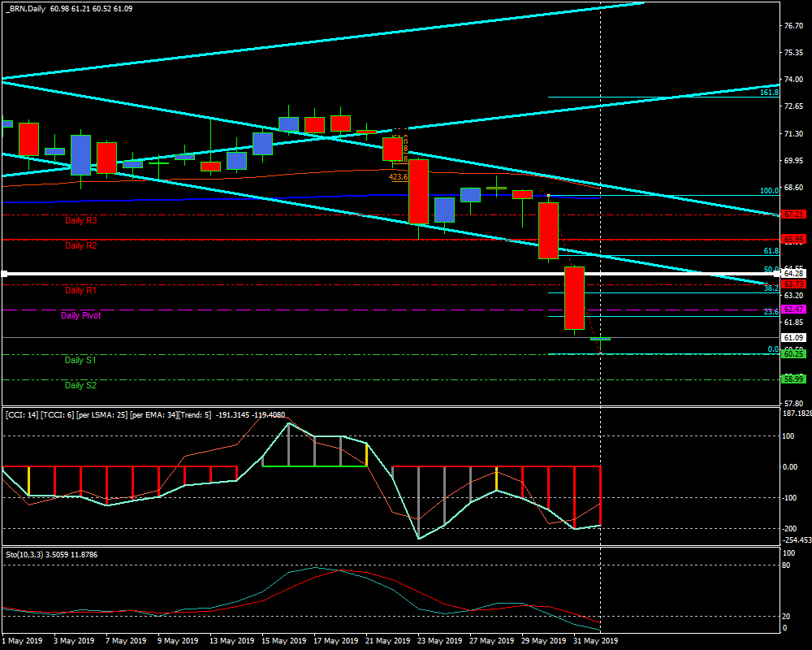
Task: Click the red 65.95 price tag
Action: (x=793, y=240)
